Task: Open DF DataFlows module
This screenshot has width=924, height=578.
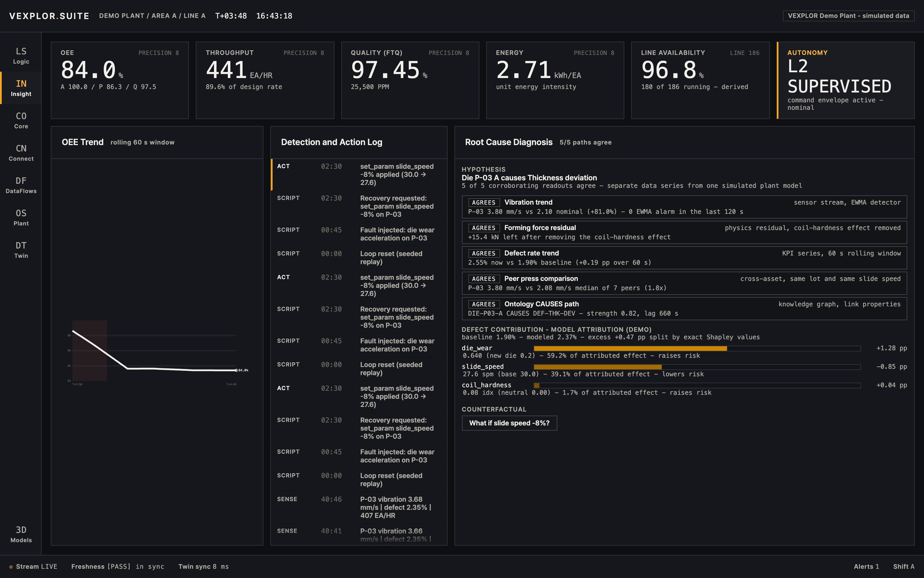Action: tap(21, 185)
